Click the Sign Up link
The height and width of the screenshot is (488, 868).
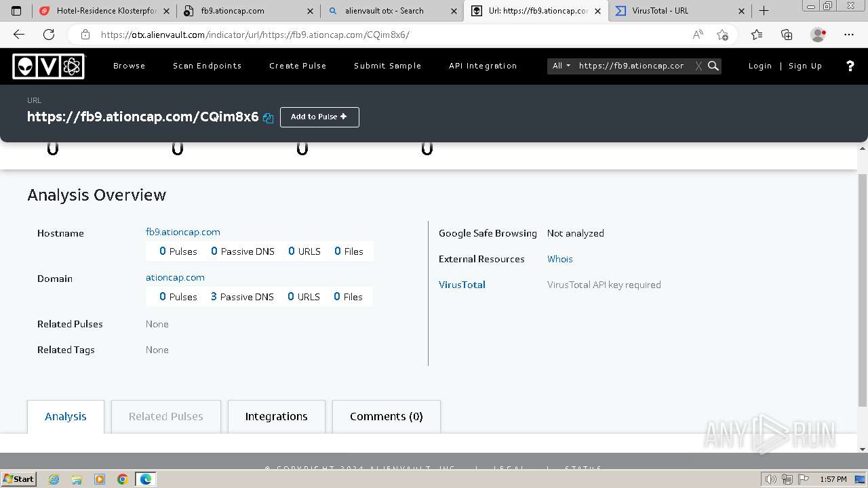point(806,66)
